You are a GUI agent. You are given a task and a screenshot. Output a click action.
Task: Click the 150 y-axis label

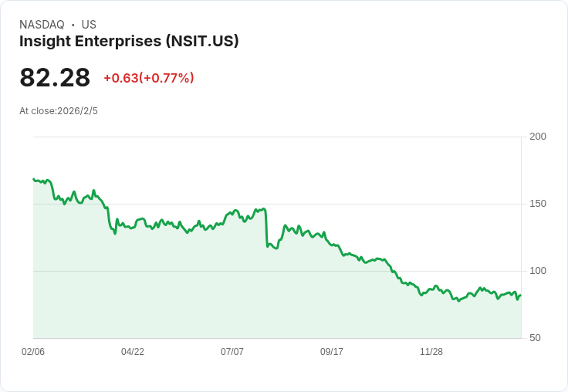(538, 204)
